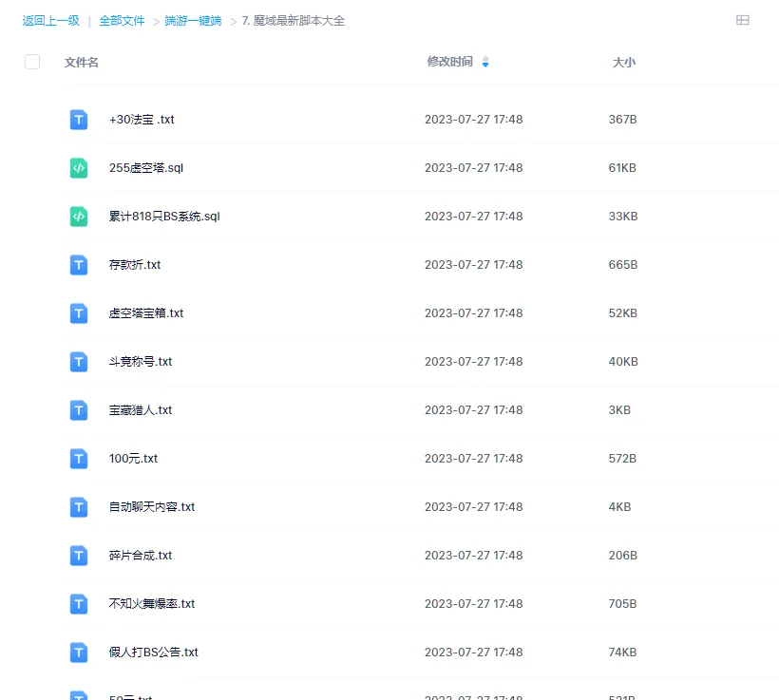Open file 不知火舞爆率.txt
Screen dimensions: 779x700
152,604
